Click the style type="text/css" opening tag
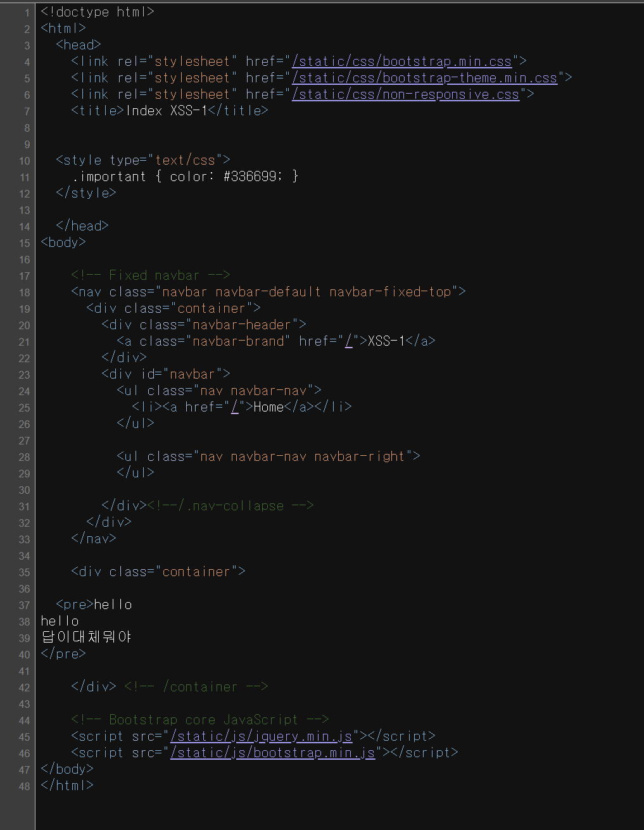This screenshot has width=644, height=830. click(143, 160)
